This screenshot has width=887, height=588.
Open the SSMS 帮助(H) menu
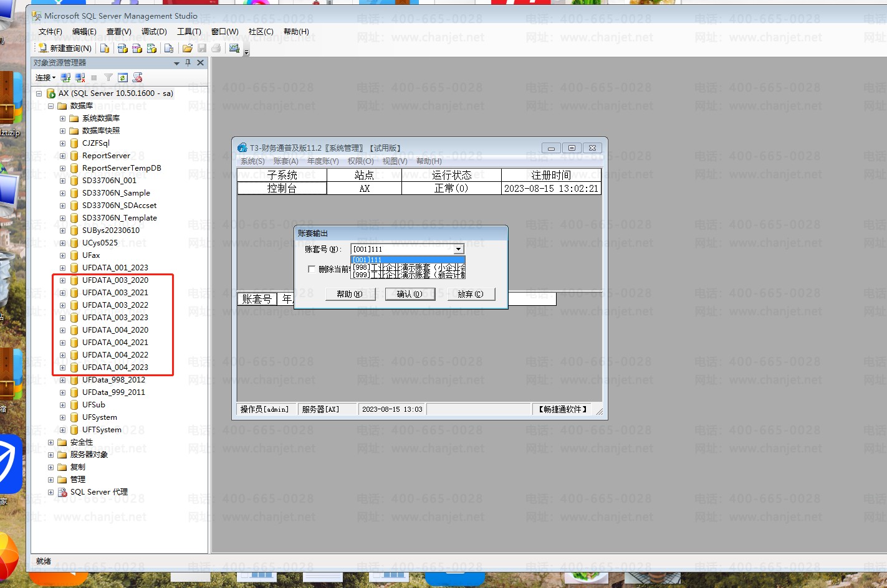tap(296, 32)
